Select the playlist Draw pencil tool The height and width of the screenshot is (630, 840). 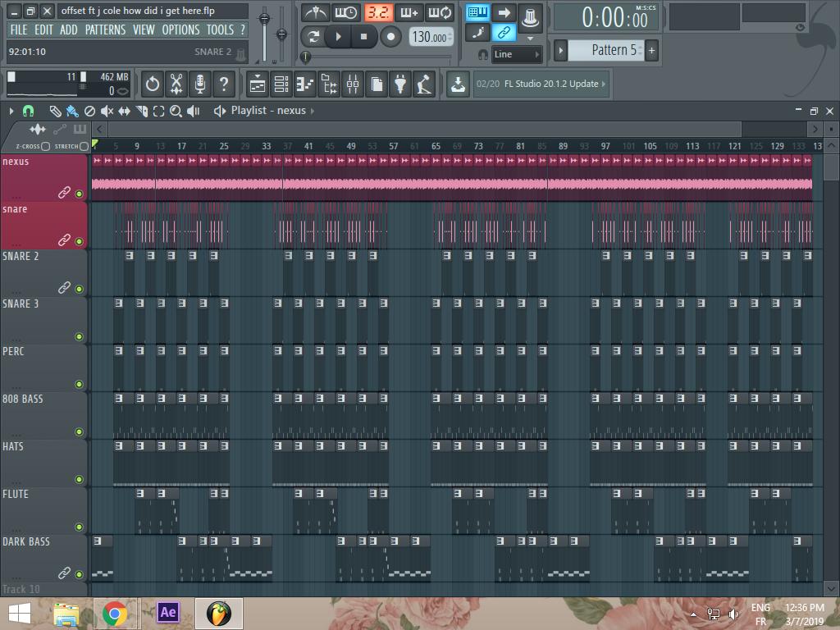(x=55, y=111)
